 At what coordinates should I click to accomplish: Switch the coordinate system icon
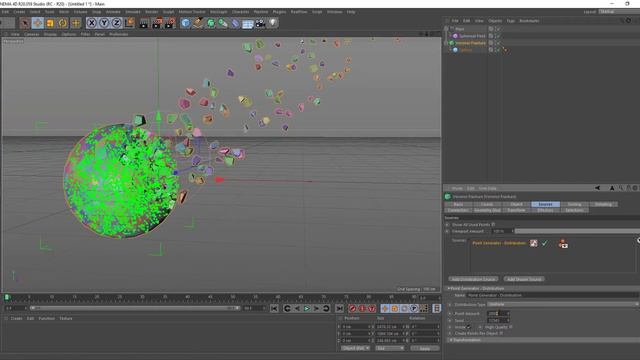click(x=129, y=23)
